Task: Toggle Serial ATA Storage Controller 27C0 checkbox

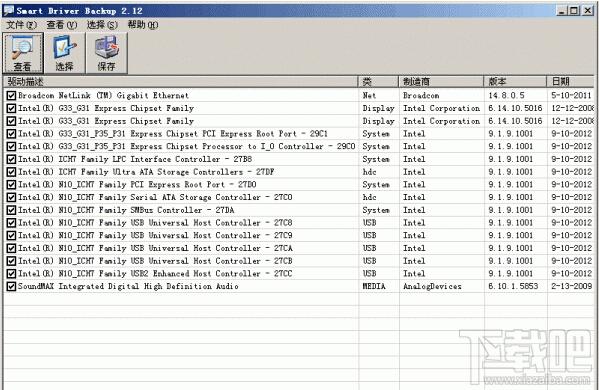Action: [11, 197]
